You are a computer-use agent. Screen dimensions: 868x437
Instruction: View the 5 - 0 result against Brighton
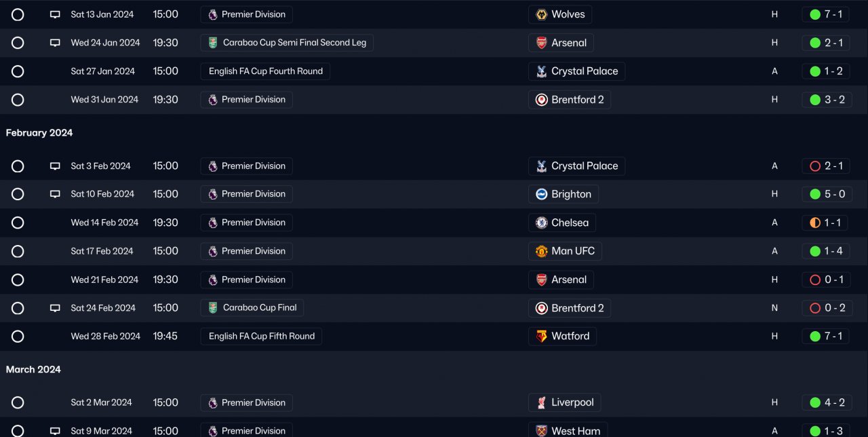click(x=834, y=194)
